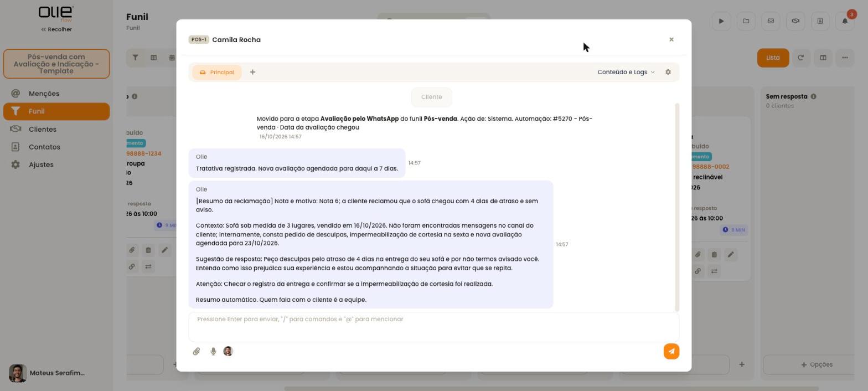868x391 pixels.
Task: Click the paperclip icon on the 98888-1234 card
Action: [132, 250]
